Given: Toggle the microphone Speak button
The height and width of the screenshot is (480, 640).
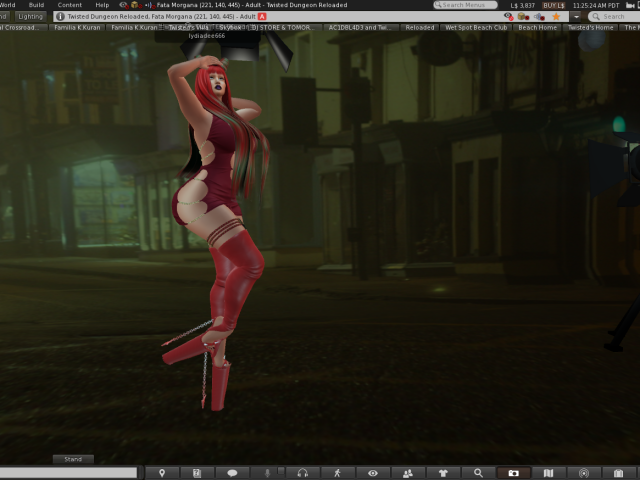Looking at the screenshot, I should pyautogui.click(x=267, y=473).
